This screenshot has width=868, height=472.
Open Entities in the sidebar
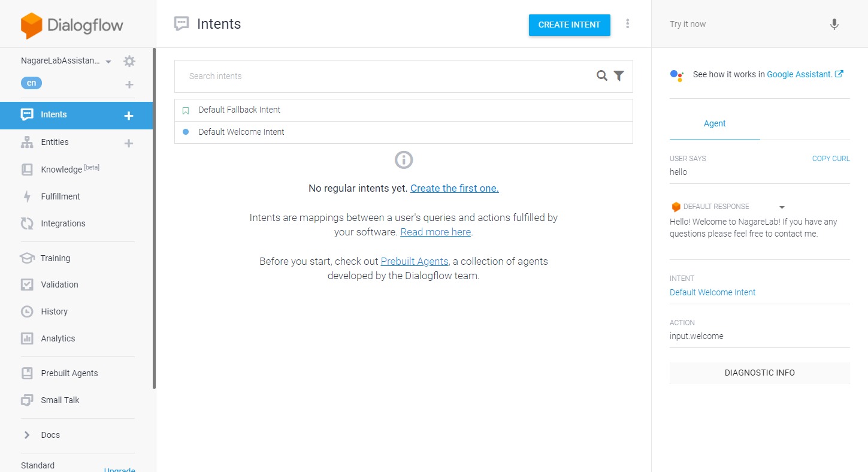[55, 142]
